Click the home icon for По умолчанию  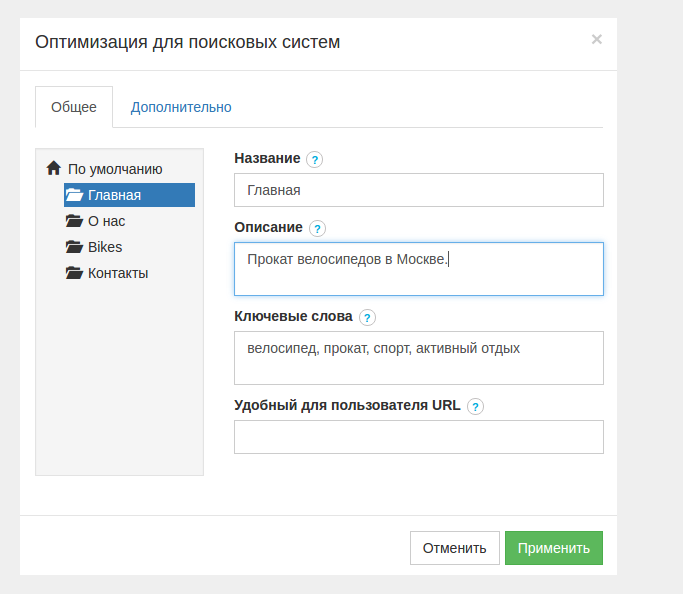point(54,169)
